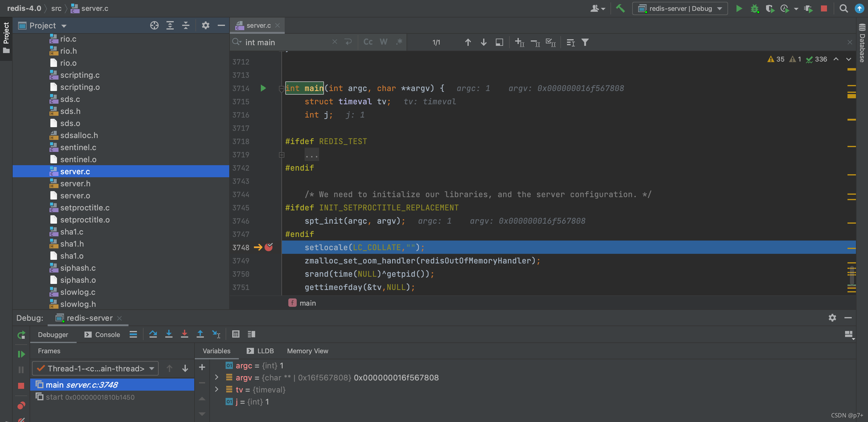Click the red Stop debugger button
The image size is (868, 422).
pos(21,386)
